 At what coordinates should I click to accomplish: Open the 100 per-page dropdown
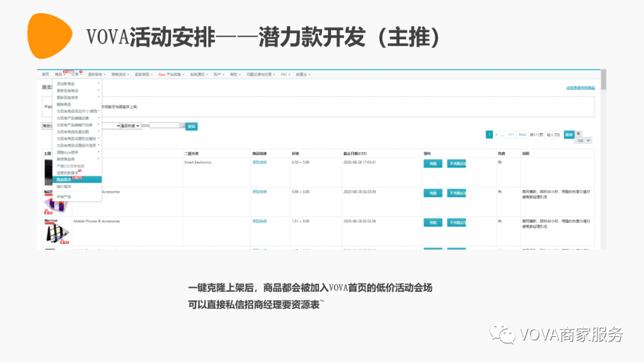(583, 140)
